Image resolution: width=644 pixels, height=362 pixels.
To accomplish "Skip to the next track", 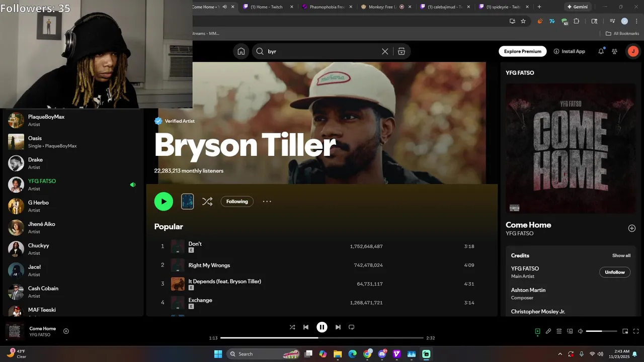I will point(338,327).
